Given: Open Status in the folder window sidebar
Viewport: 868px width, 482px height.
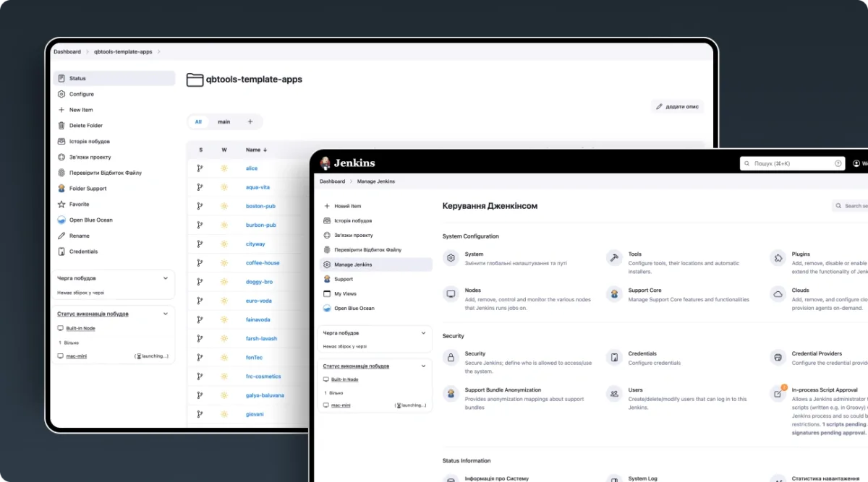Looking at the screenshot, I should tap(114, 78).
